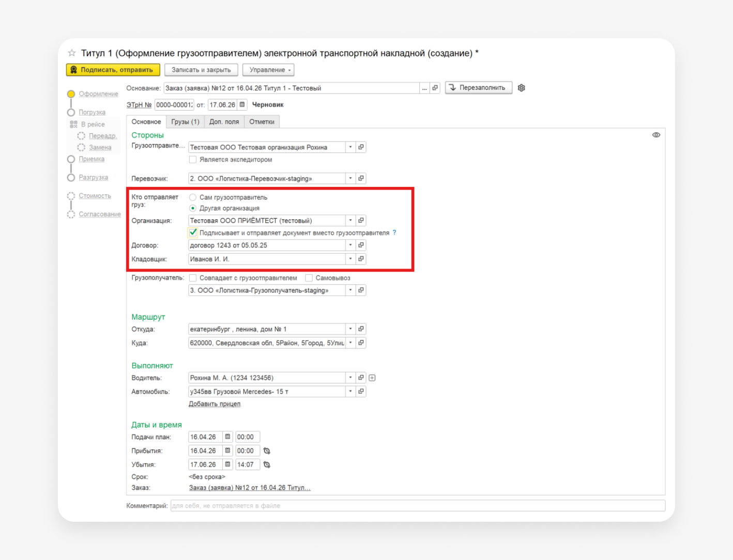Go to the Погрузка stage
The width and height of the screenshot is (733, 560).
click(x=92, y=112)
